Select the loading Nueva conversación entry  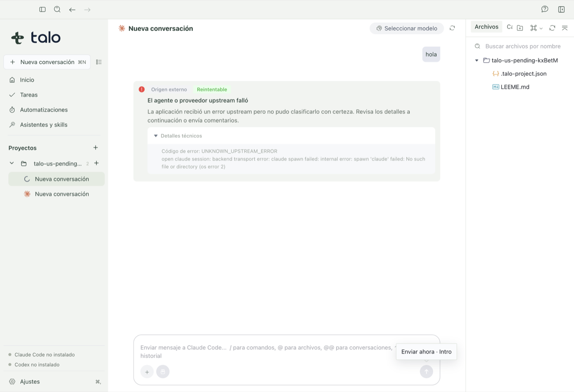57,179
